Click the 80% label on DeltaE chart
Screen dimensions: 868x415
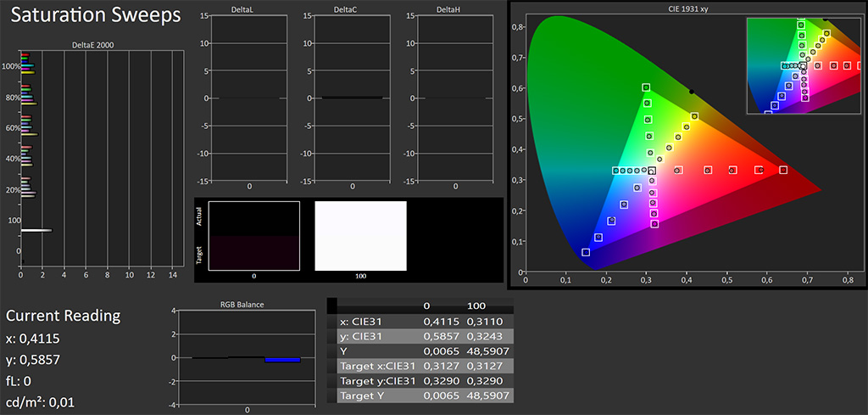pos(13,97)
